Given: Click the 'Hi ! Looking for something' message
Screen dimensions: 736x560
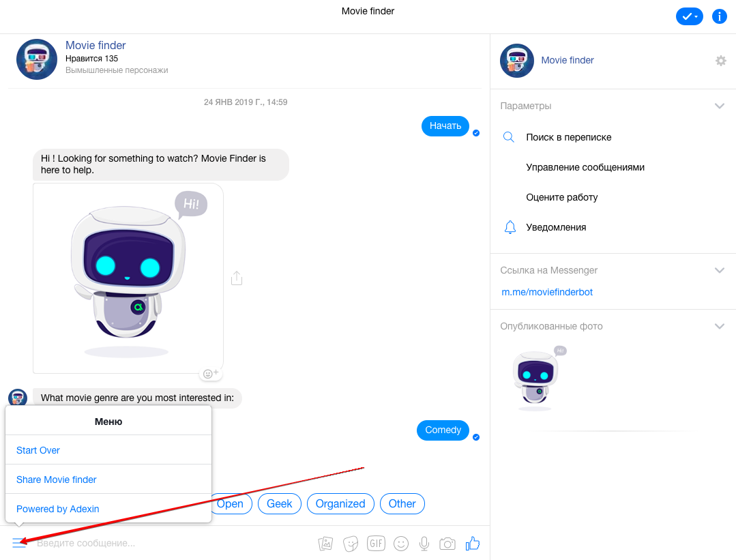Looking at the screenshot, I should (x=160, y=164).
